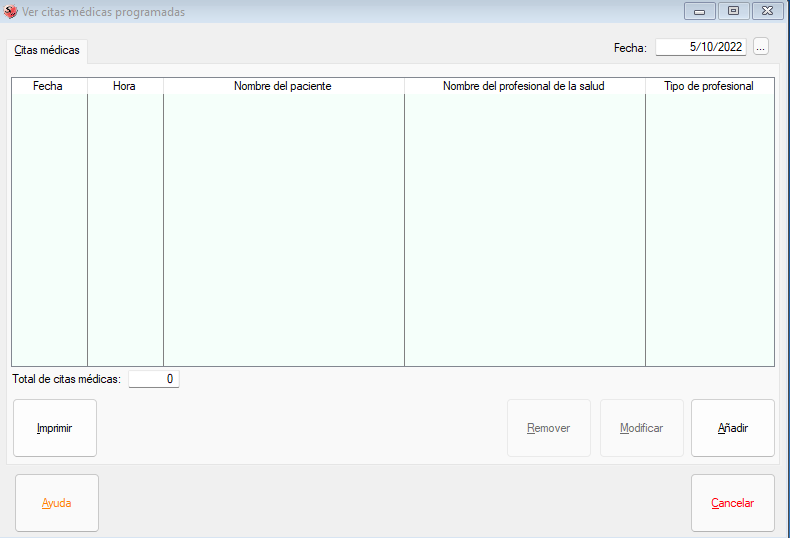
Task: Sort by the Fecha column header
Action: click(x=48, y=86)
